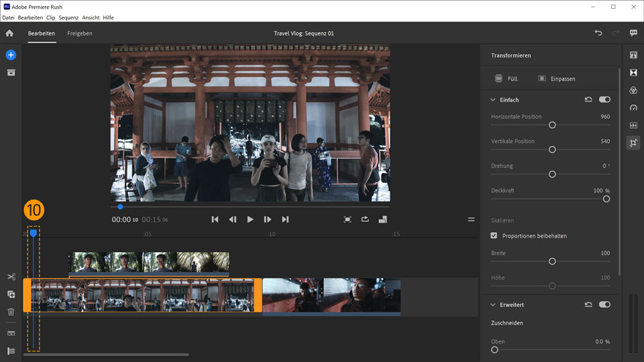Toggle the Erweitert section switch

point(604,304)
